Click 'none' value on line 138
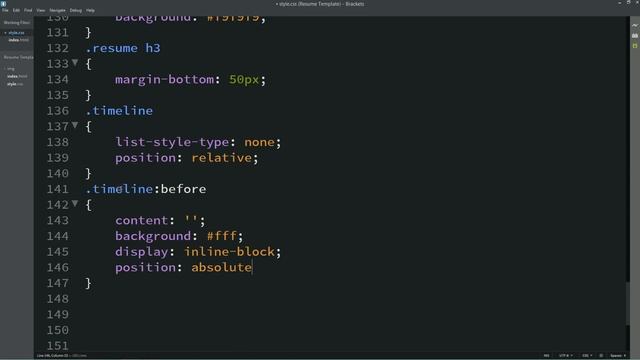 [x=259, y=142]
